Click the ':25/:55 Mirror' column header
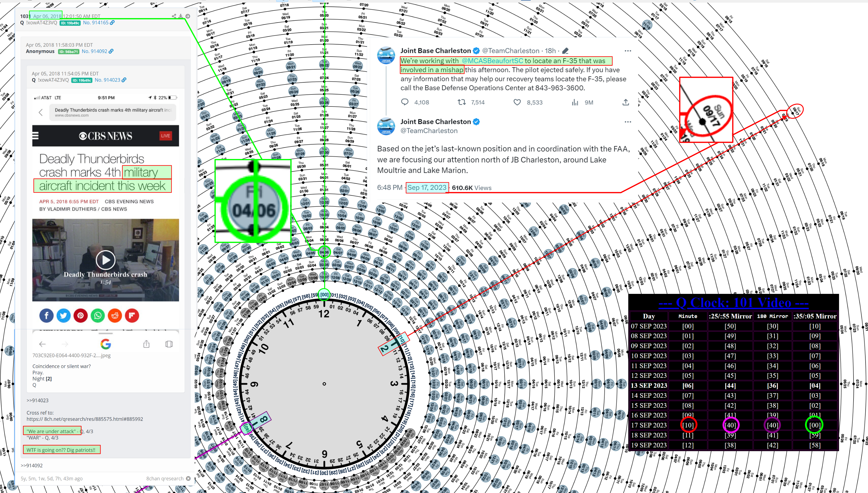Screen dimensions: 868x493 (x=730, y=316)
